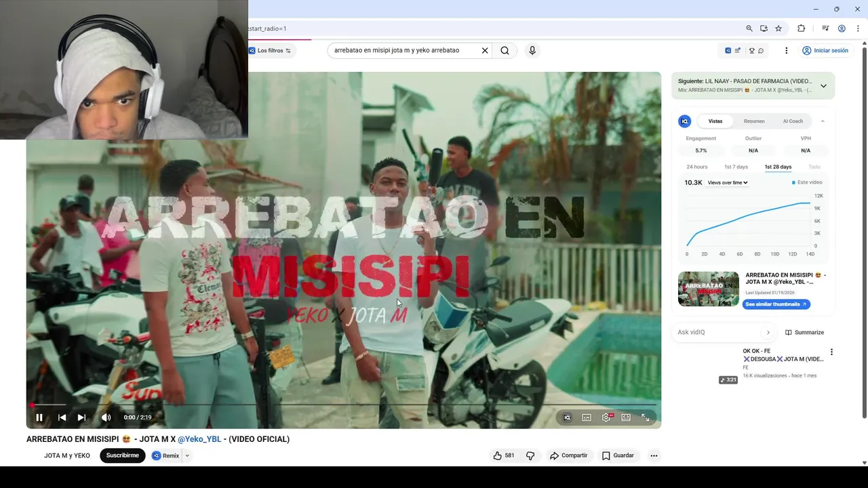Click the Suscribirme button
868x488 pixels.
click(x=122, y=455)
